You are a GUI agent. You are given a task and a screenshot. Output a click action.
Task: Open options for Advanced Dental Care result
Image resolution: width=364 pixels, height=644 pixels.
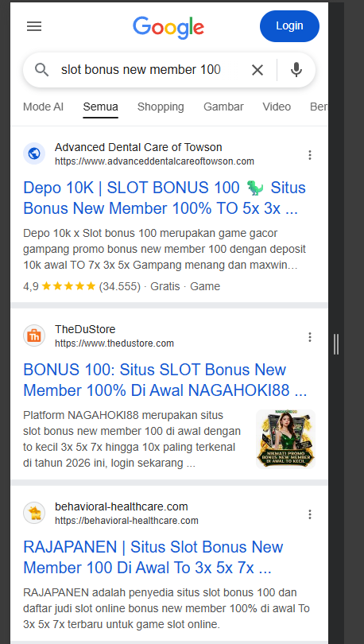(x=310, y=155)
